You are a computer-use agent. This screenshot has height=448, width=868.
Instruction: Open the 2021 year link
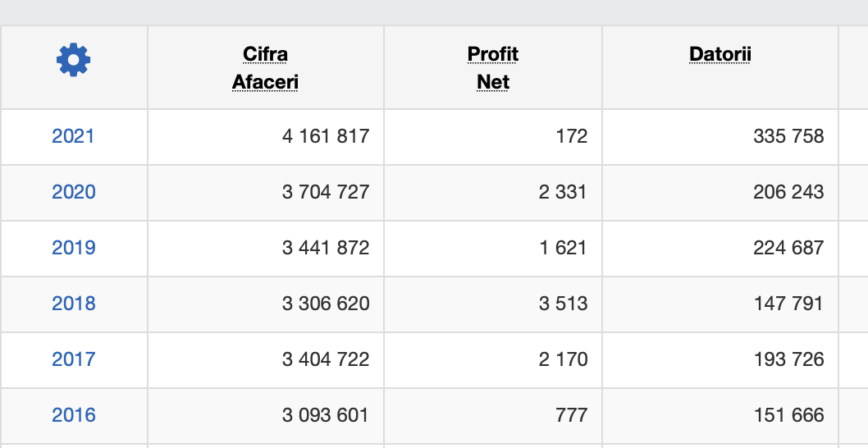(74, 136)
